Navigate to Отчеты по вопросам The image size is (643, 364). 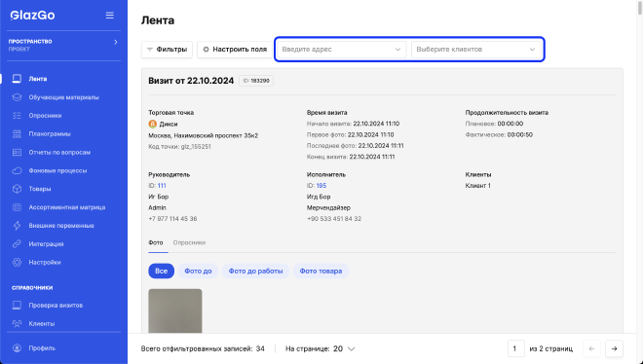59,152
